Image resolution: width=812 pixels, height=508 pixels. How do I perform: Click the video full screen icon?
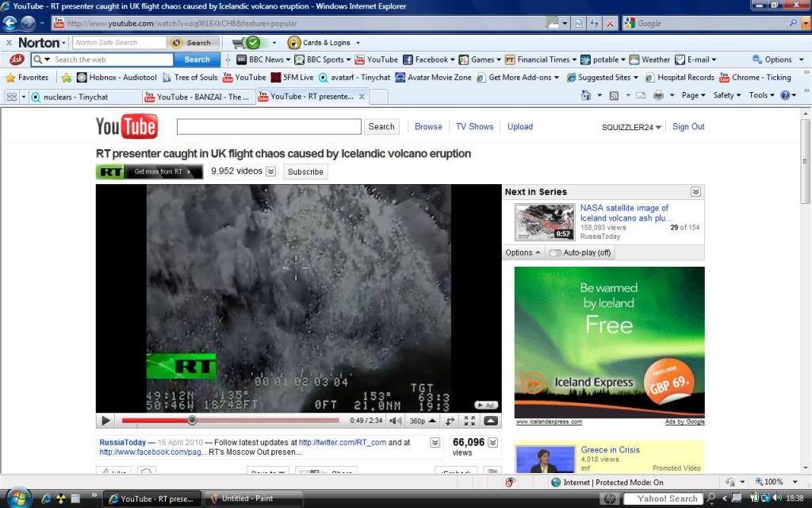[469, 421]
